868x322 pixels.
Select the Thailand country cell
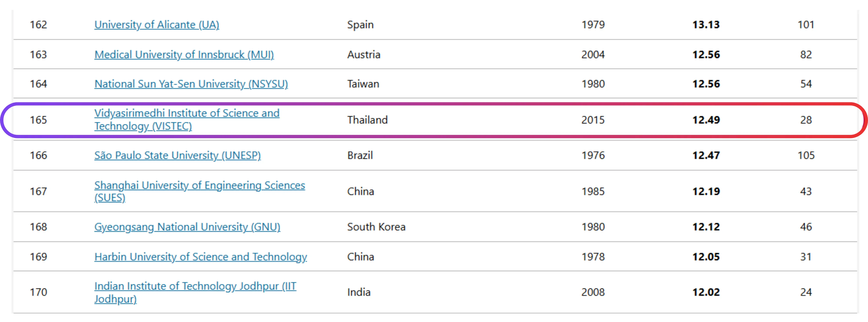click(x=367, y=120)
